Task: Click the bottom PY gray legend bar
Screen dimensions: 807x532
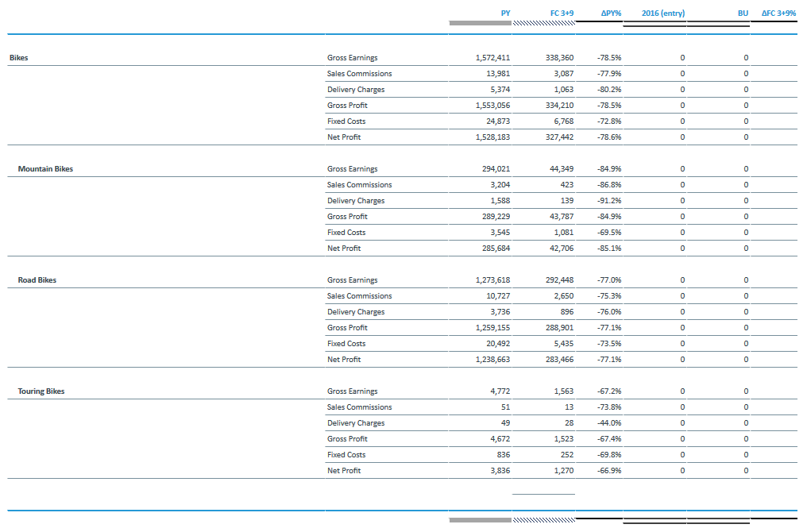Action: [x=480, y=519]
